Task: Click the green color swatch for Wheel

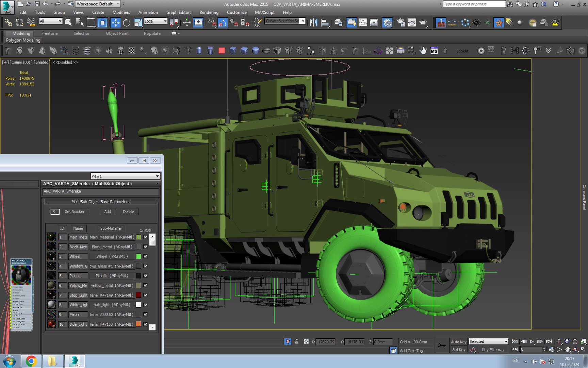Action: click(x=138, y=256)
